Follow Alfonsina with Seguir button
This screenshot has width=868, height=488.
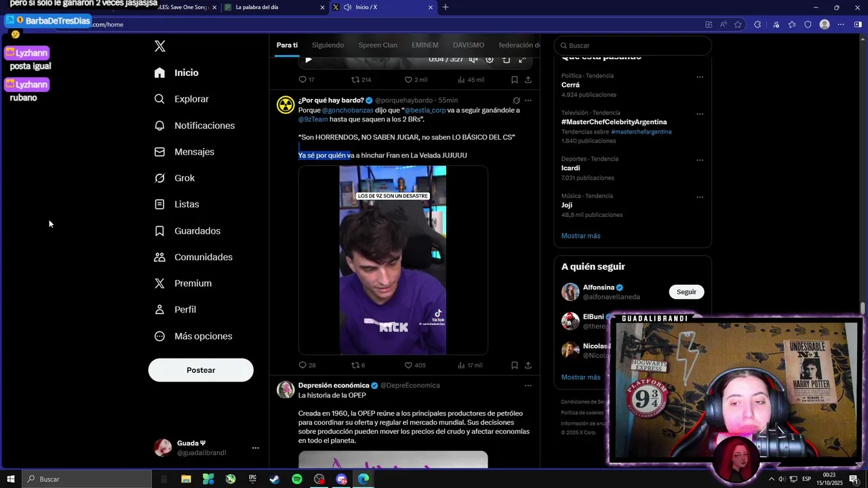click(x=686, y=291)
